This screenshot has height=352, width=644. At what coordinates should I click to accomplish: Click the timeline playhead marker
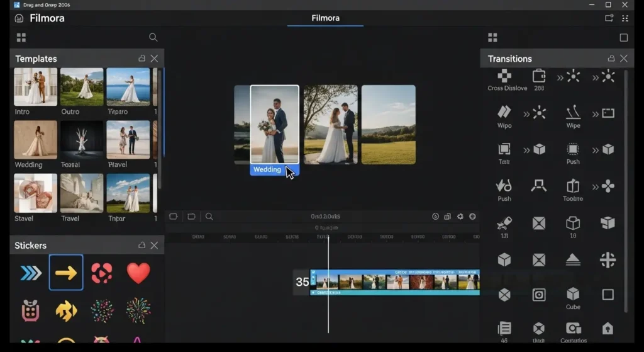point(328,238)
